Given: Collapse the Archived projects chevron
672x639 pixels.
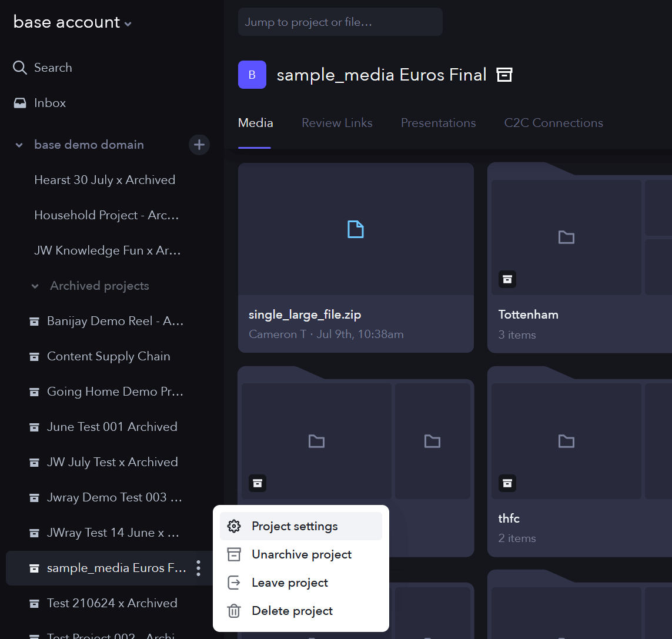Looking at the screenshot, I should point(35,286).
